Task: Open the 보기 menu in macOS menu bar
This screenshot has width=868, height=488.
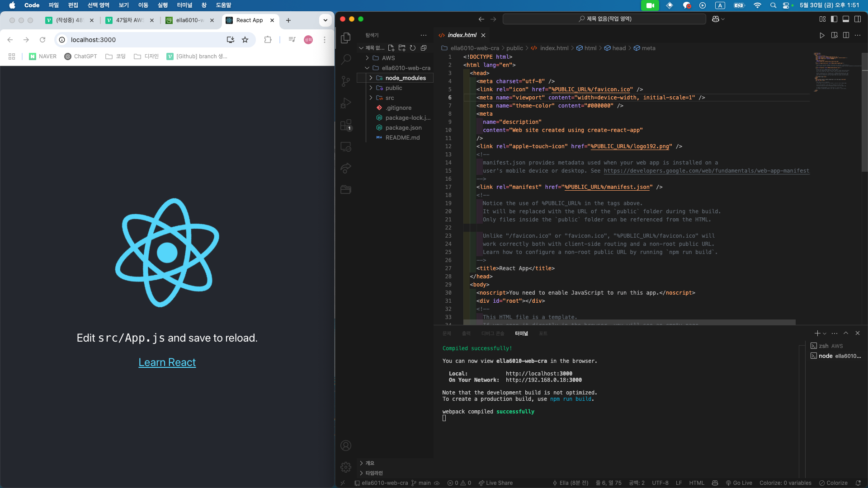Action: pos(124,5)
